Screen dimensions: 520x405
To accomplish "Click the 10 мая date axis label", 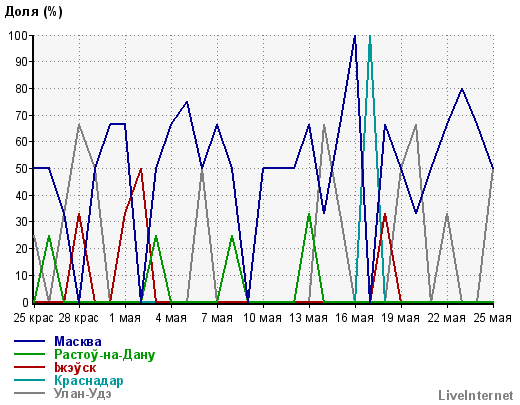I will tap(263, 318).
